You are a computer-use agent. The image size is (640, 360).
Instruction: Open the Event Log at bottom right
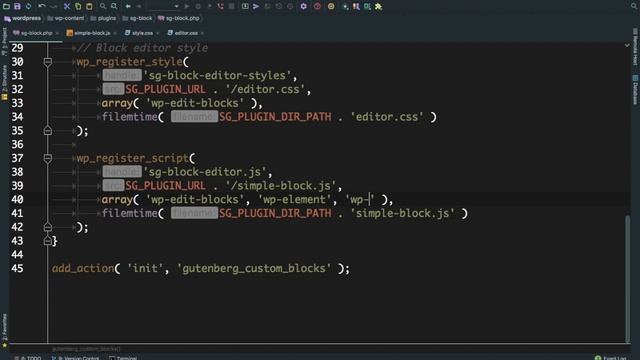click(x=611, y=358)
